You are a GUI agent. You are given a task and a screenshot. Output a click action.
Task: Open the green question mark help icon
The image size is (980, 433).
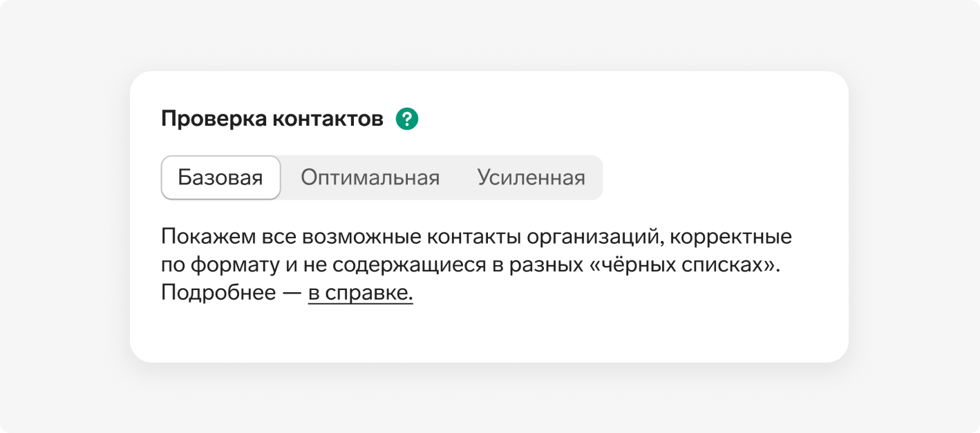click(x=407, y=119)
